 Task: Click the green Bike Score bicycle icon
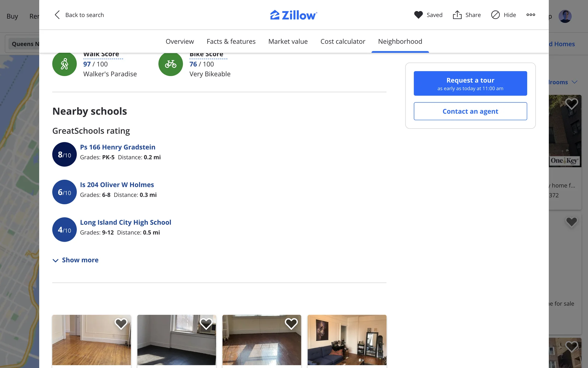(x=171, y=64)
